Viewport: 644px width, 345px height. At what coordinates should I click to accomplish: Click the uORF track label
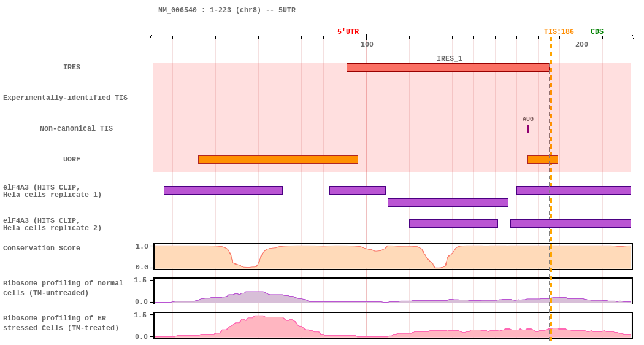(72, 160)
